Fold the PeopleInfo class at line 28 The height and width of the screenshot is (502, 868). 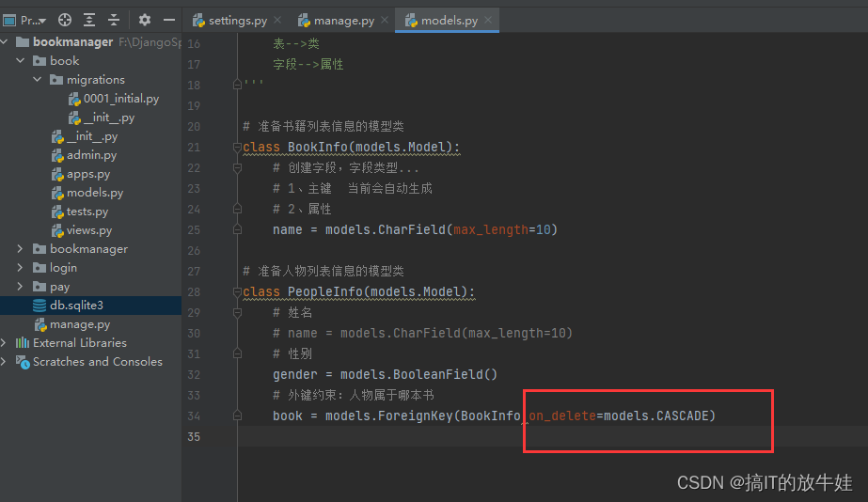[238, 292]
